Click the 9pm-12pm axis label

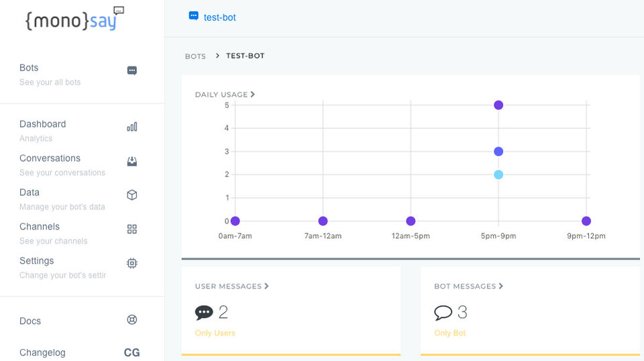point(586,236)
